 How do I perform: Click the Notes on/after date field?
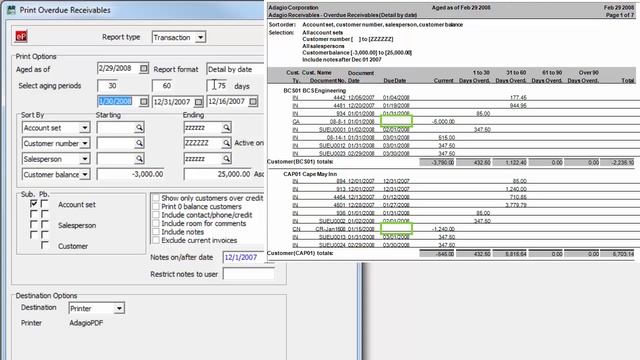coord(244,258)
